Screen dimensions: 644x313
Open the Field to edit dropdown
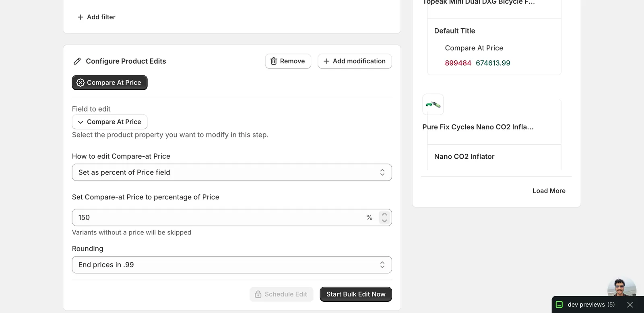point(109,122)
